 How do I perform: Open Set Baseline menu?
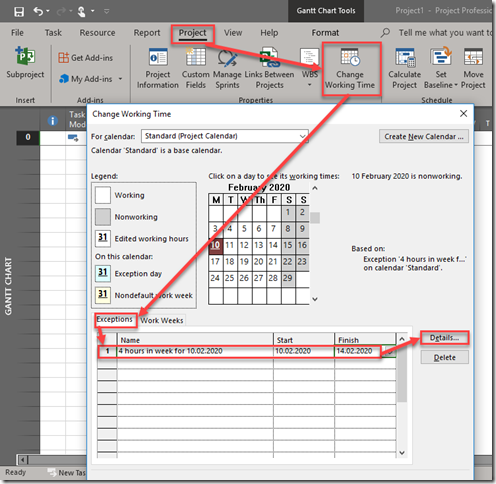point(441,68)
